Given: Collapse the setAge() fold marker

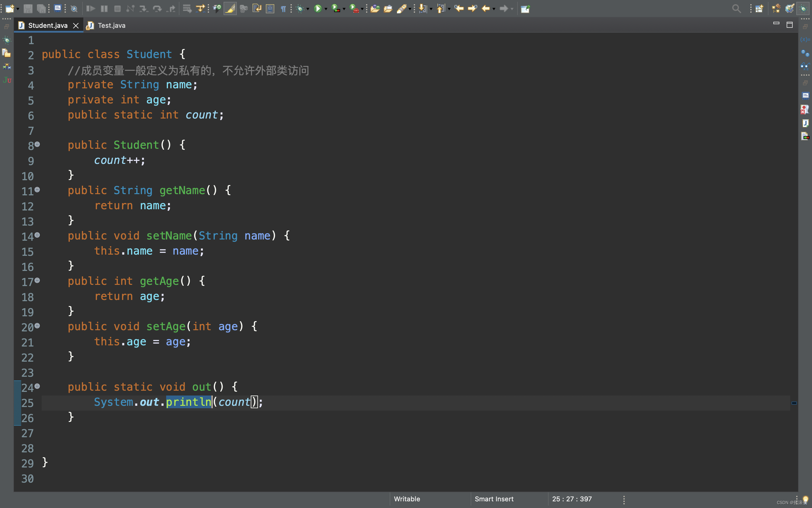Looking at the screenshot, I should [x=37, y=326].
